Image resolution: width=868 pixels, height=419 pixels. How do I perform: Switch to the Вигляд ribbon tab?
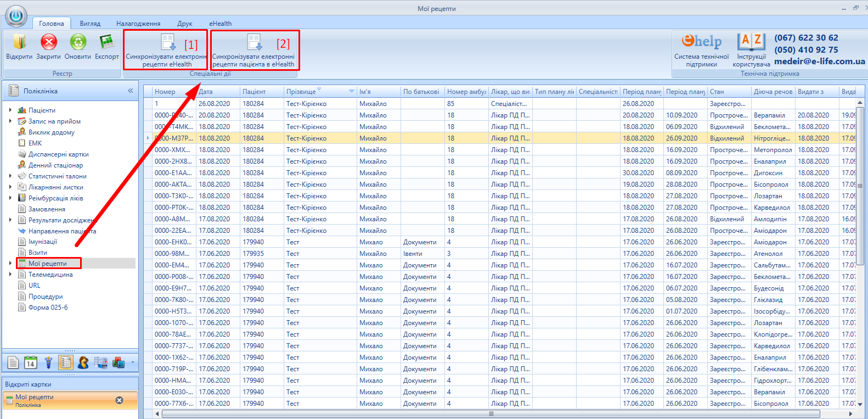pos(90,24)
